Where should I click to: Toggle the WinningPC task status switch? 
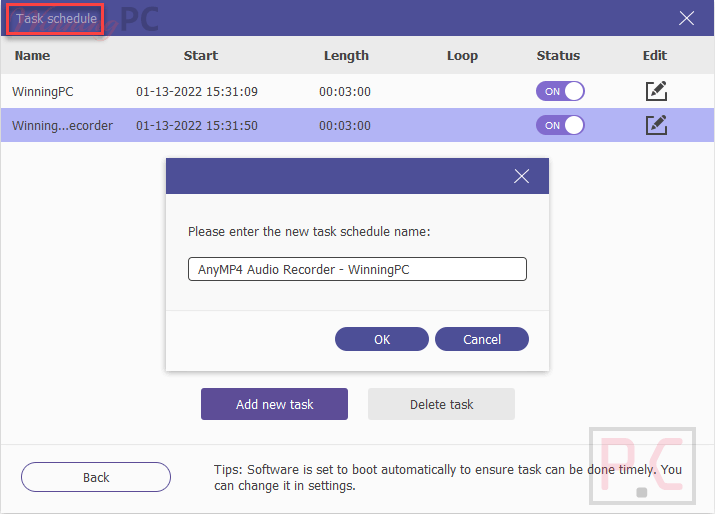tap(560, 91)
